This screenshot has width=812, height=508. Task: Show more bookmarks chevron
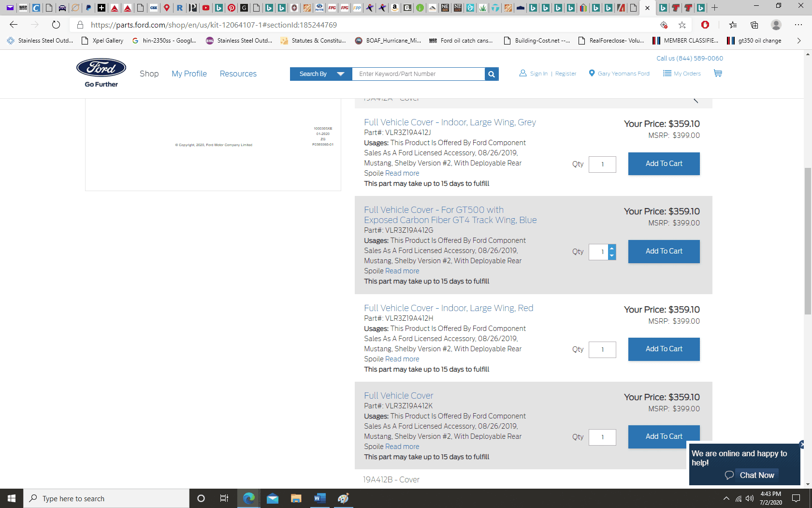798,41
